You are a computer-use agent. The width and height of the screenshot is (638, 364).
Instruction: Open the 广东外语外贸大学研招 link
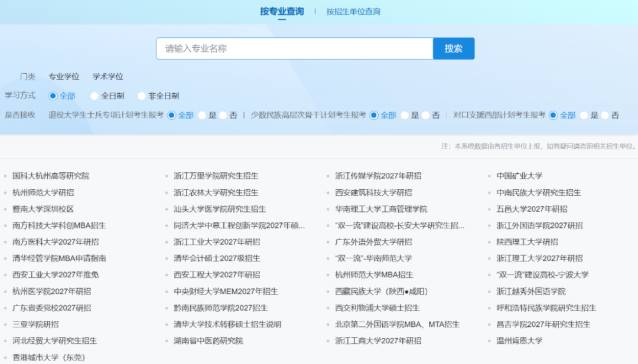[x=373, y=242]
